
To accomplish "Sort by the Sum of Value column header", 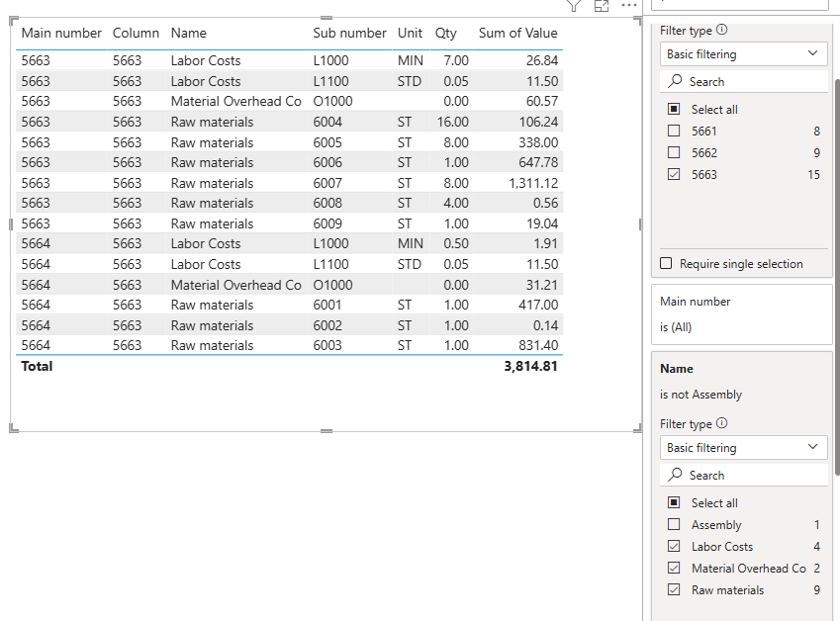I will (x=518, y=34).
